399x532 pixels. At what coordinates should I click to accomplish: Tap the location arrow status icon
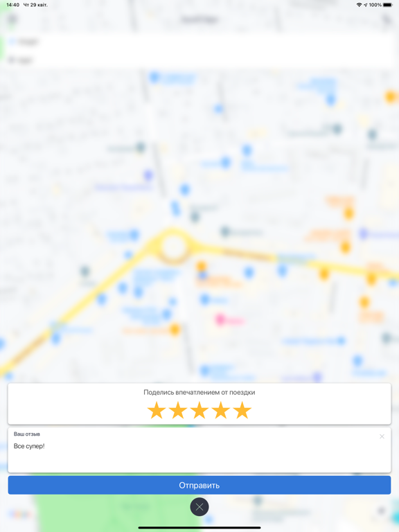point(366,5)
